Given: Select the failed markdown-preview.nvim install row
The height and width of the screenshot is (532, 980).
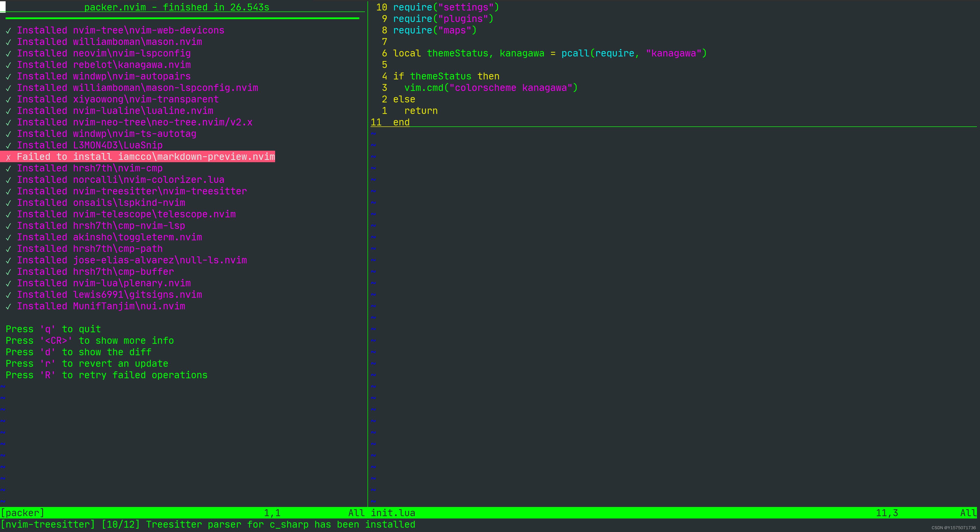Looking at the screenshot, I should (138, 157).
